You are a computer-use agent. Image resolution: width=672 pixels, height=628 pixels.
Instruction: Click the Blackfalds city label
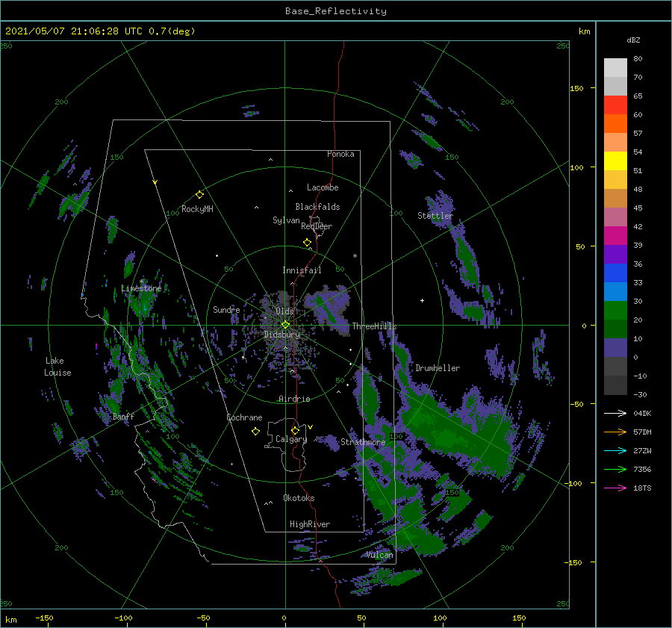(x=317, y=207)
